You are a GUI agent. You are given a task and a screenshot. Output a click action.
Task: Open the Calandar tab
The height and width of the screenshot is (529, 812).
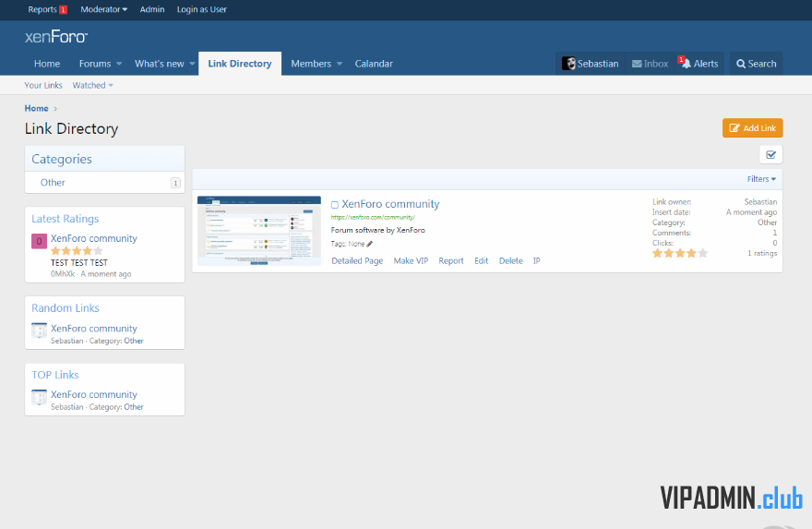[x=374, y=64]
